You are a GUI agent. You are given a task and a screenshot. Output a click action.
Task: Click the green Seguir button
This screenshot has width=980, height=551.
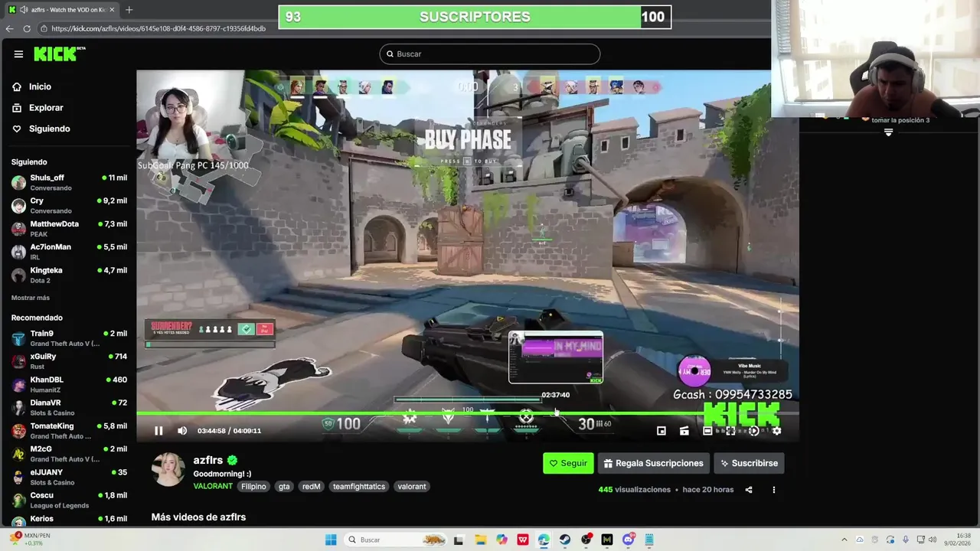click(x=568, y=463)
